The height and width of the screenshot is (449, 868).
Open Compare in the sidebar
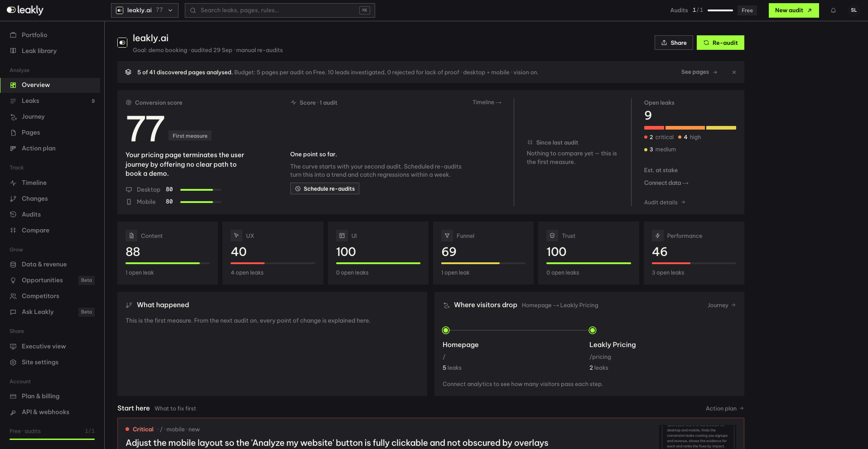(50, 230)
